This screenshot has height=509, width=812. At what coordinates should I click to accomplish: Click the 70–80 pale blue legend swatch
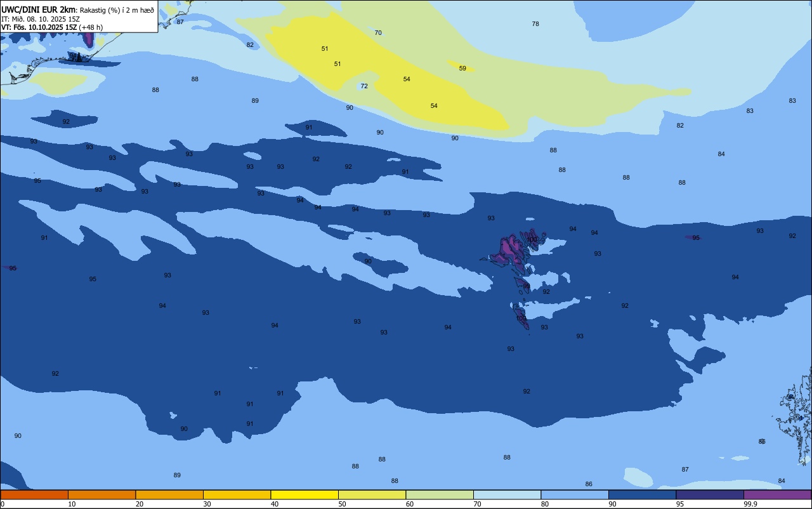pos(507,494)
